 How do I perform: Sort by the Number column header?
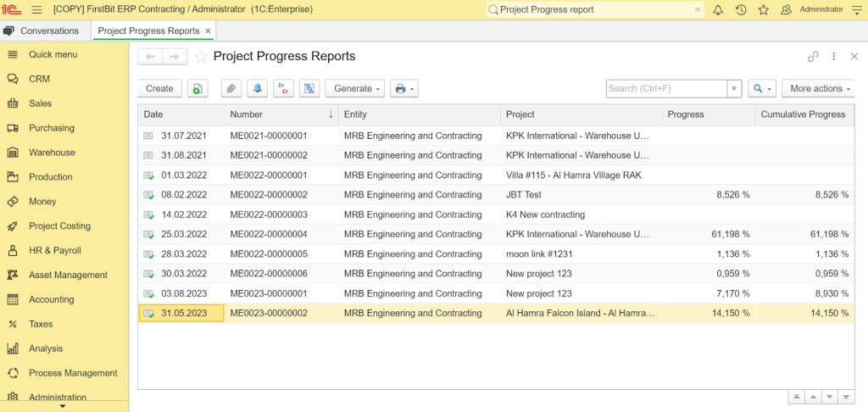pos(281,114)
